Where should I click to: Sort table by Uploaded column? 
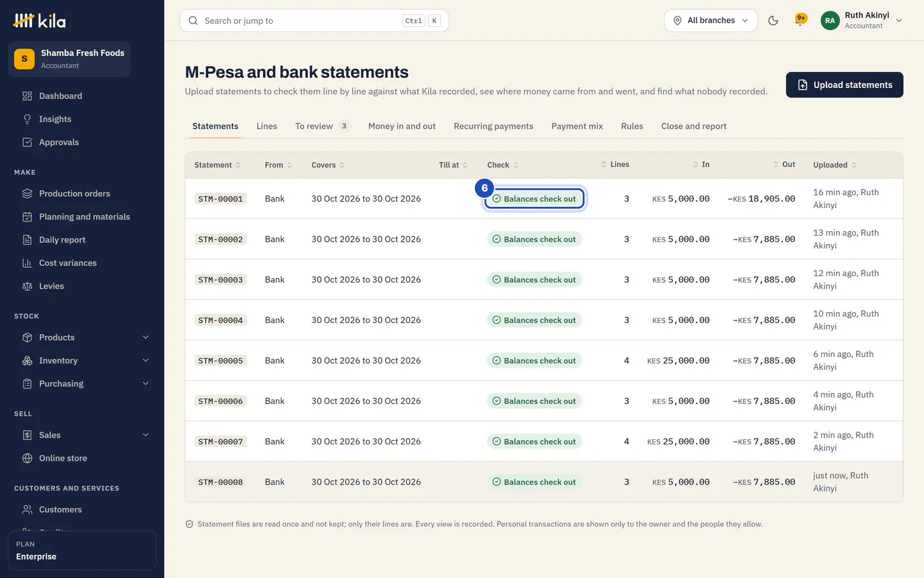[x=835, y=165]
